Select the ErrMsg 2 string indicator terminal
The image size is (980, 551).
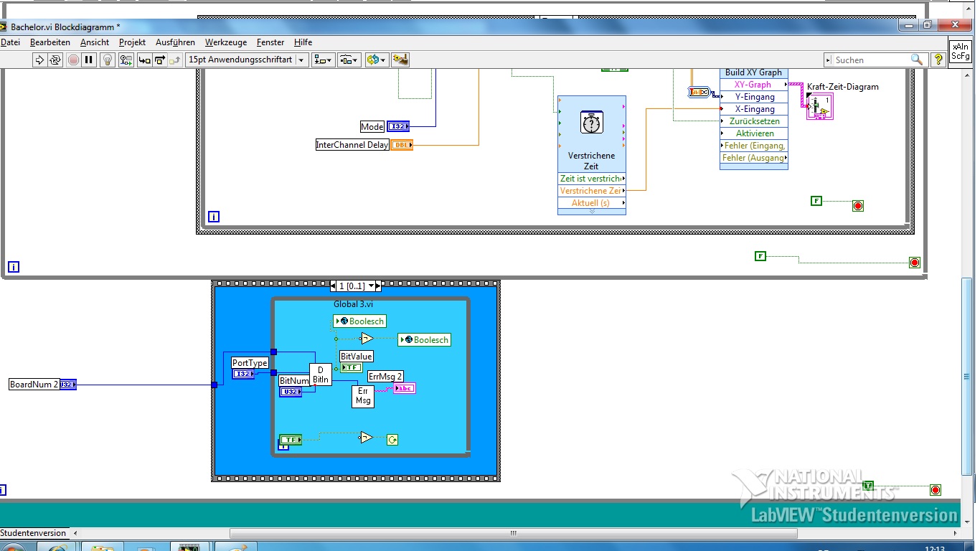click(405, 388)
